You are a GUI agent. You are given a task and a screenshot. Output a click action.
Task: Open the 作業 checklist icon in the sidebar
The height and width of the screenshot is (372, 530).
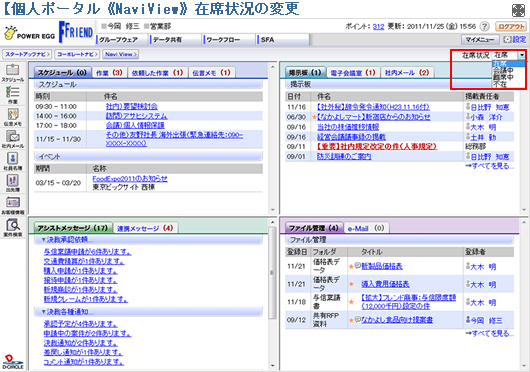point(13,95)
